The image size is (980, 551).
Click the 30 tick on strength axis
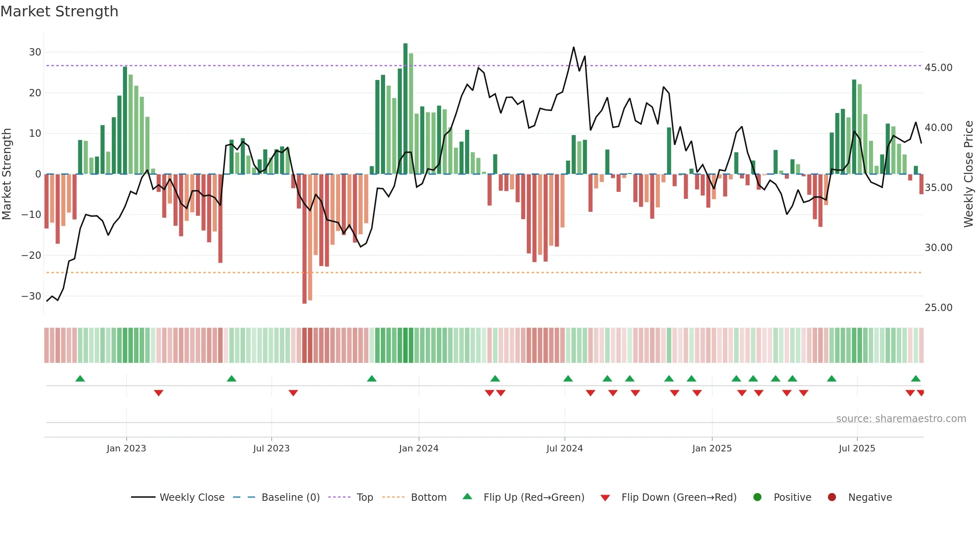(35, 52)
